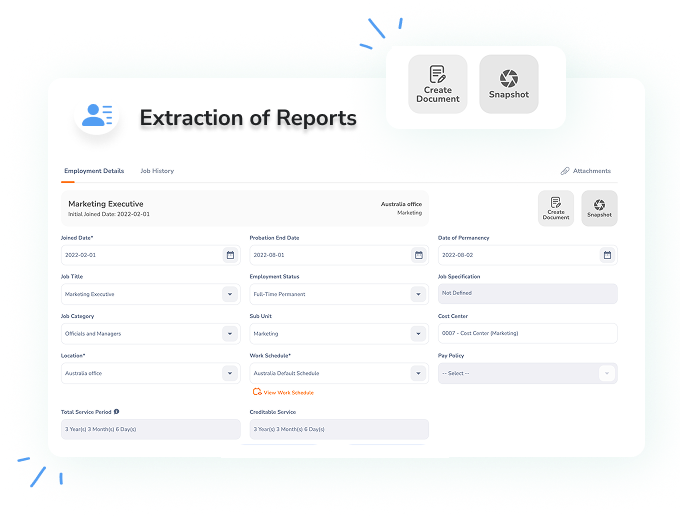Open the Pay Policy select dropdown
Screen dimensions: 680x517
tap(606, 373)
